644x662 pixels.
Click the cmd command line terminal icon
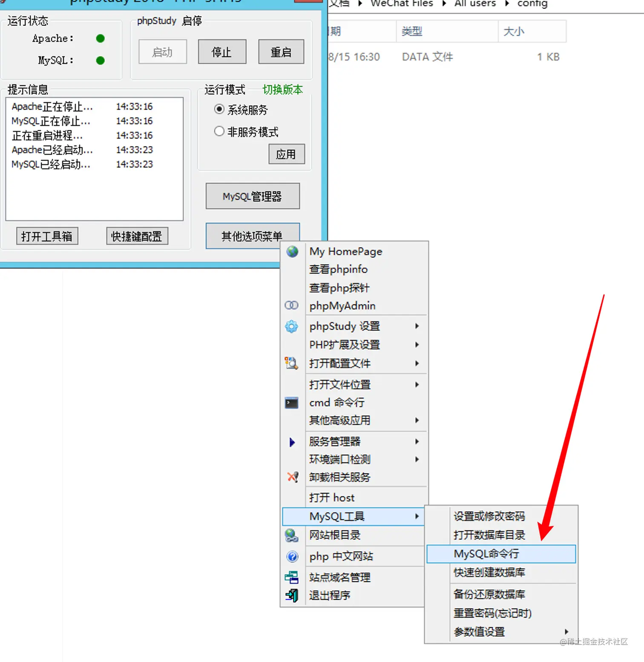[x=291, y=403]
